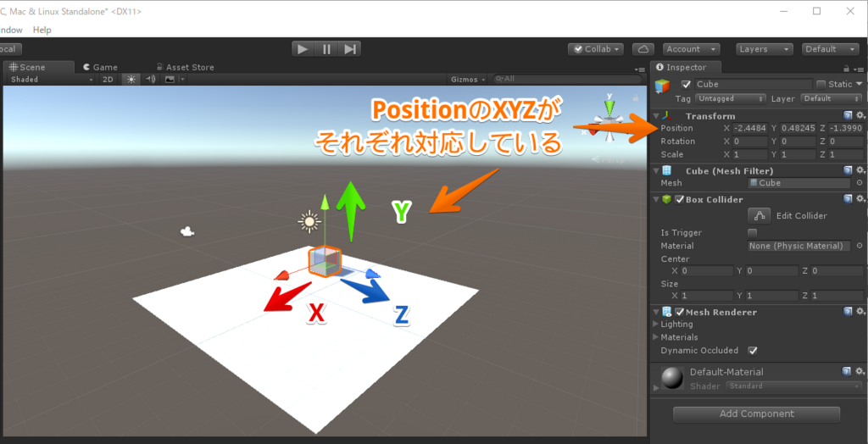868x444 pixels.
Task: Toggle scene audio with the speaker icon
Action: (x=150, y=79)
